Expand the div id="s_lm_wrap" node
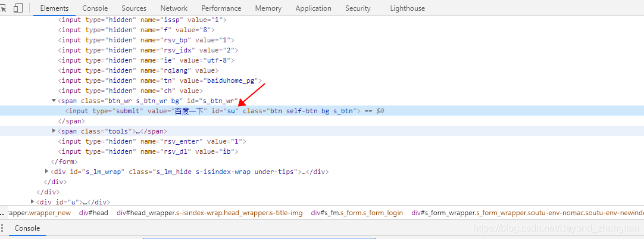644x239 pixels. pyautogui.click(x=47, y=171)
